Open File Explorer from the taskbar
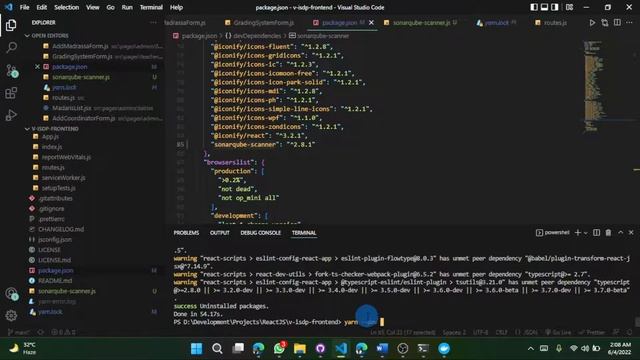The height and width of the screenshot is (360, 640). click(x=300, y=348)
